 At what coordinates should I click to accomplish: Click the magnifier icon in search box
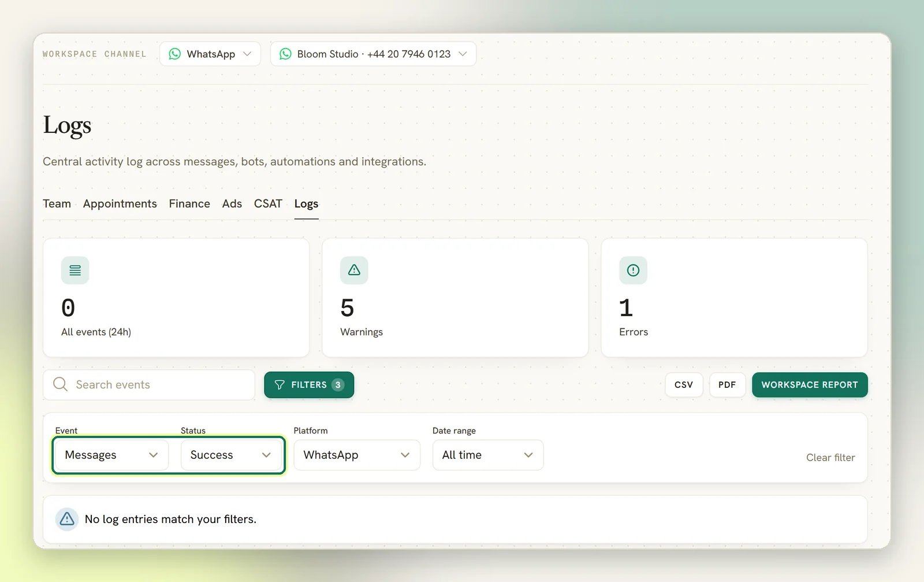60,384
